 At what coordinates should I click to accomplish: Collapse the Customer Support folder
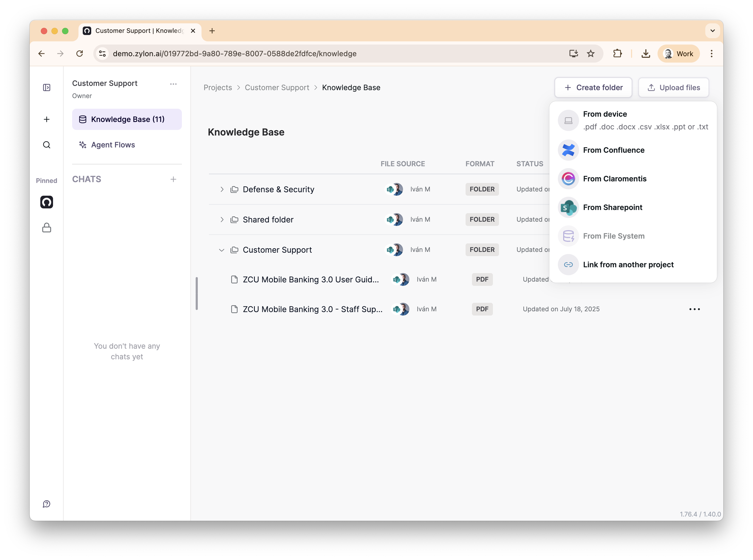(222, 250)
